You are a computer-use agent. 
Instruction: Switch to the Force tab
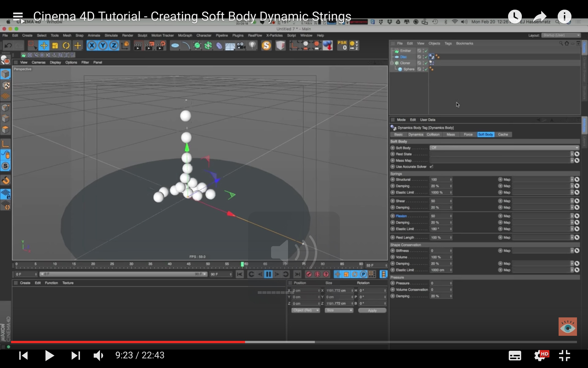pos(468,134)
